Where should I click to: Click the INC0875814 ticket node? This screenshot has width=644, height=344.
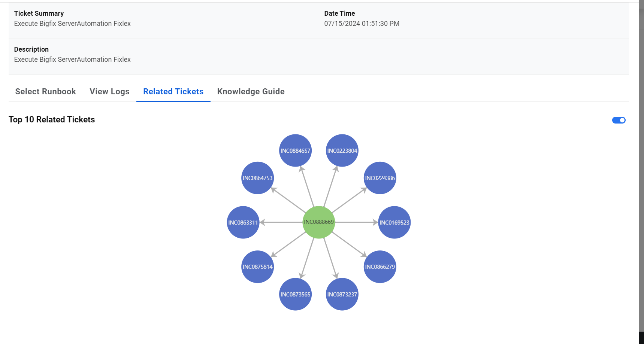(x=257, y=267)
